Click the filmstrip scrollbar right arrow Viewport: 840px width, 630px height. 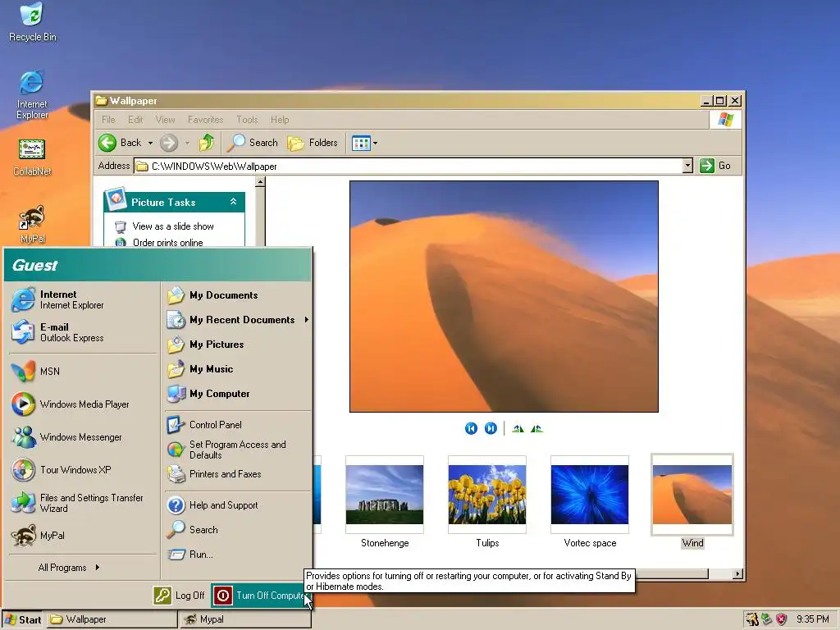coord(737,573)
